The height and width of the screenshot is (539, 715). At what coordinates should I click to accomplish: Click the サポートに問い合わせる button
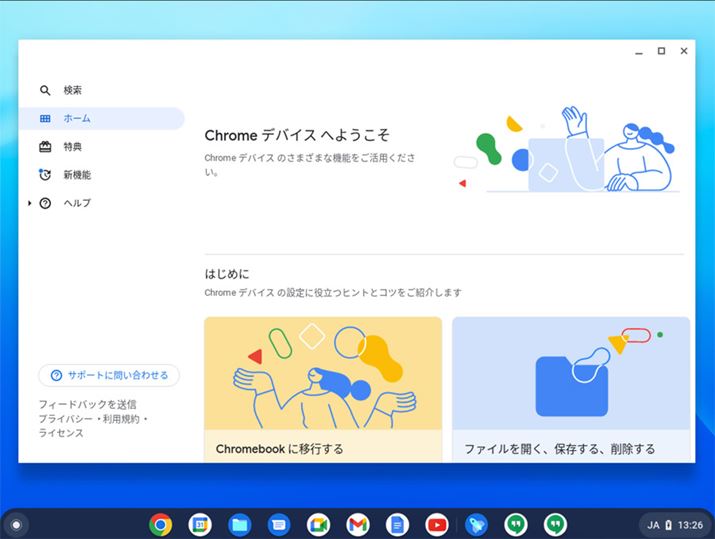click(x=109, y=375)
